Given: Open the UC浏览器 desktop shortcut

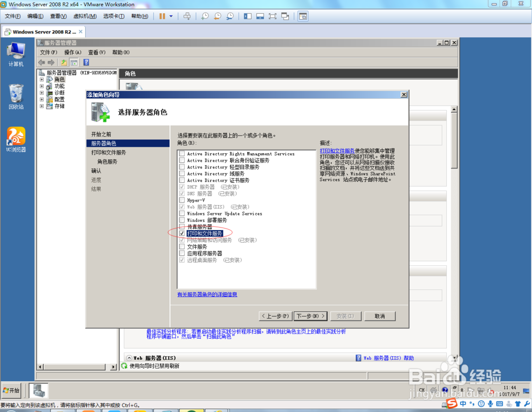Looking at the screenshot, I should (x=16, y=139).
